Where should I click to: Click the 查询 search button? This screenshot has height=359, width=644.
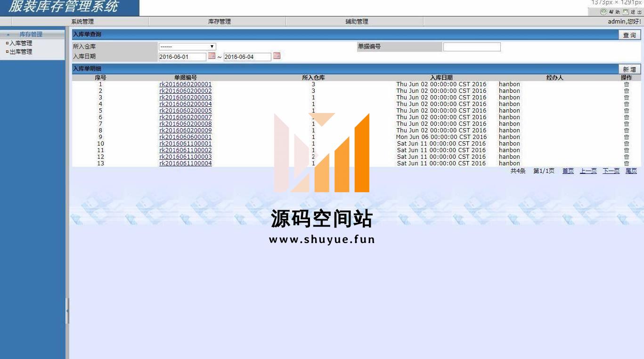pos(629,35)
